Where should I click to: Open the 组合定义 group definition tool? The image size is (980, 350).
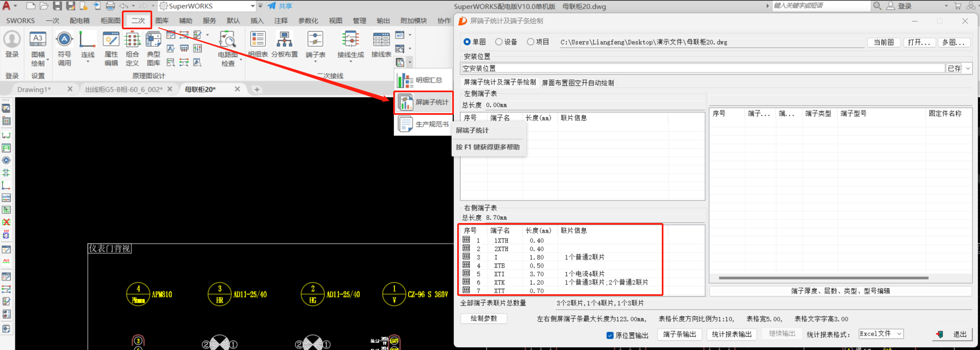[132, 40]
